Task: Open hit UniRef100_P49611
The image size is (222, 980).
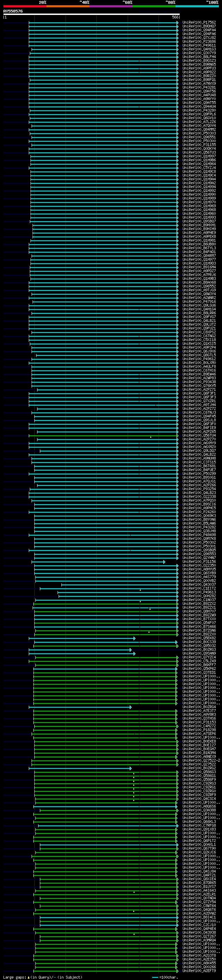Action: point(199,45)
